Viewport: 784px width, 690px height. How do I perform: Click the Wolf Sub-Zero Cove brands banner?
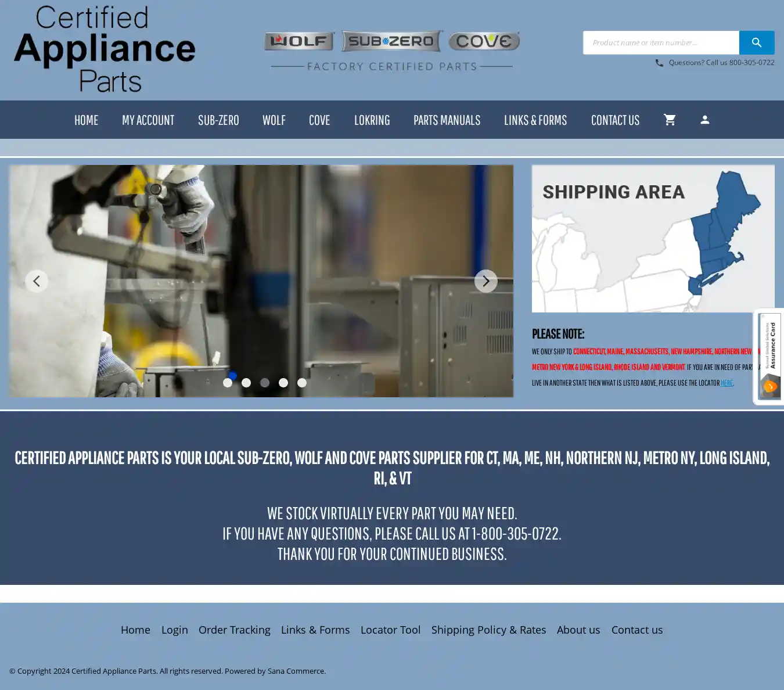[391, 50]
